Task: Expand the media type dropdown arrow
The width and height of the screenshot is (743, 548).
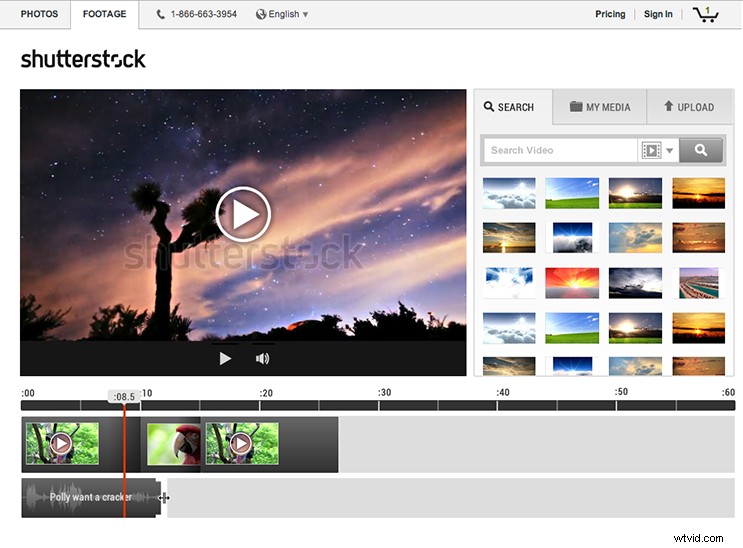Action: (x=670, y=151)
